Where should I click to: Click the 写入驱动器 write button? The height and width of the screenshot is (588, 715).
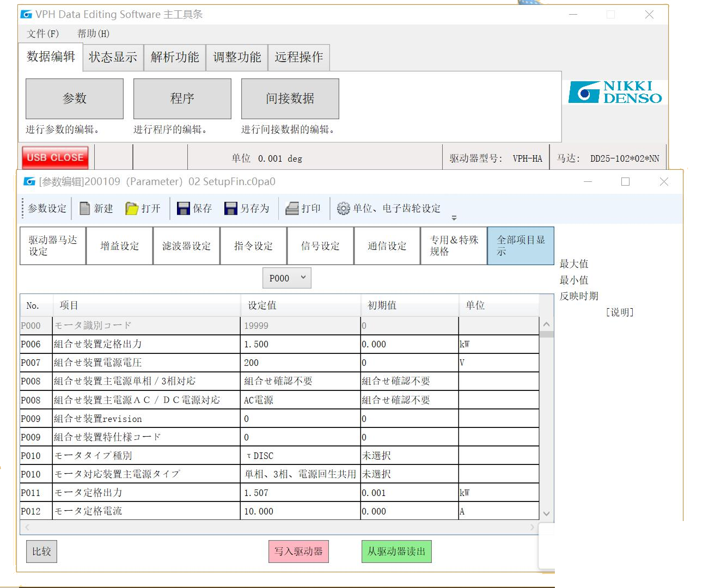click(x=298, y=552)
